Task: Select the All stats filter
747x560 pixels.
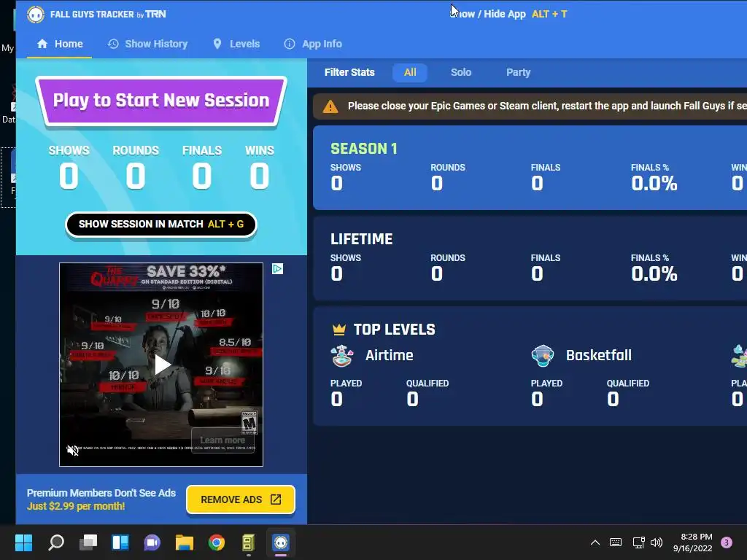Action: (x=410, y=72)
